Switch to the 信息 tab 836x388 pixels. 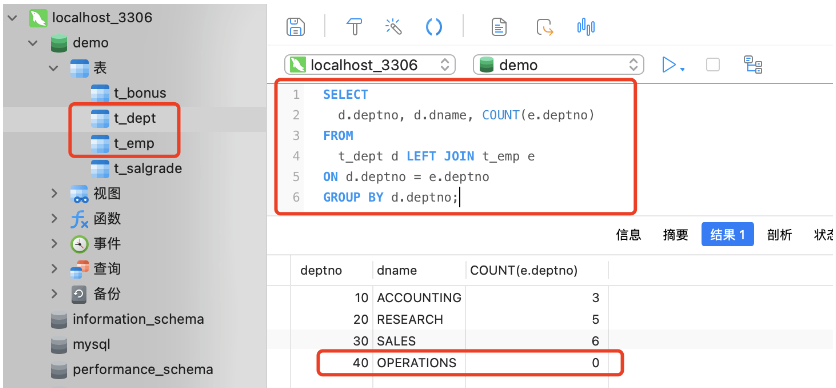click(x=629, y=235)
